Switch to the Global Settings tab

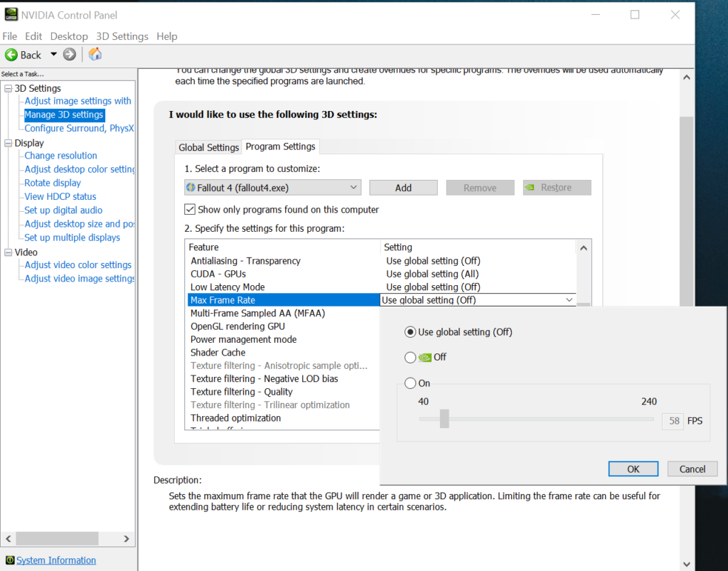pyautogui.click(x=208, y=146)
